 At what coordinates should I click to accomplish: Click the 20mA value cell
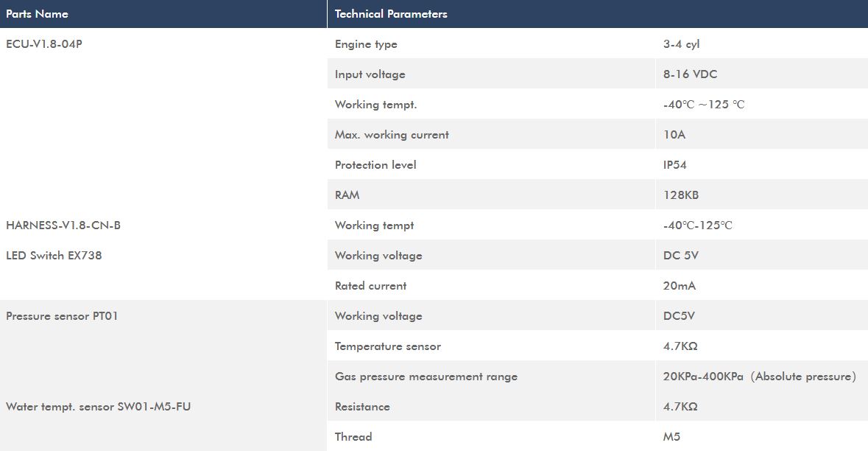pyautogui.click(x=679, y=286)
